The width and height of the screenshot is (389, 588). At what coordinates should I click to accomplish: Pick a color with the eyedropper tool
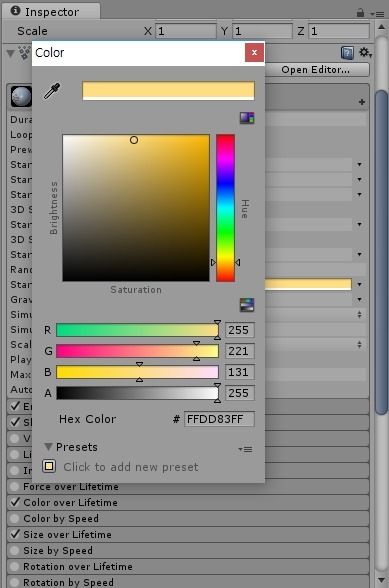(x=52, y=91)
